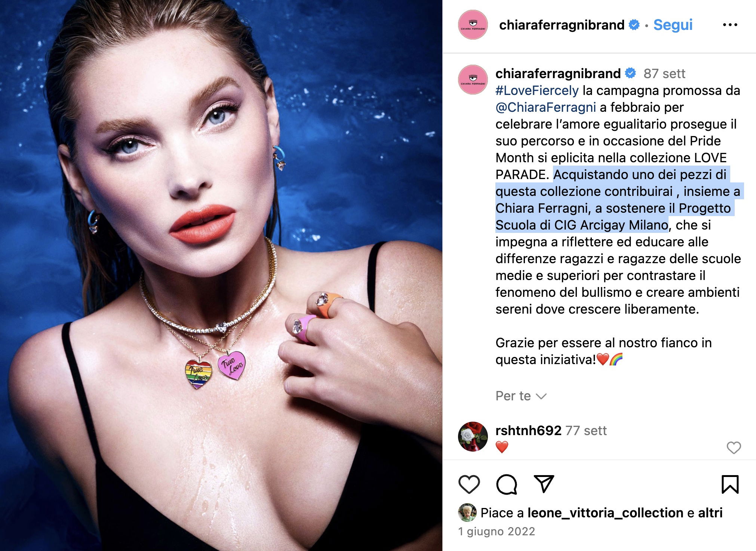Open the @ChiaraFerragni mention link
This screenshot has width=756, height=551.
tap(546, 107)
